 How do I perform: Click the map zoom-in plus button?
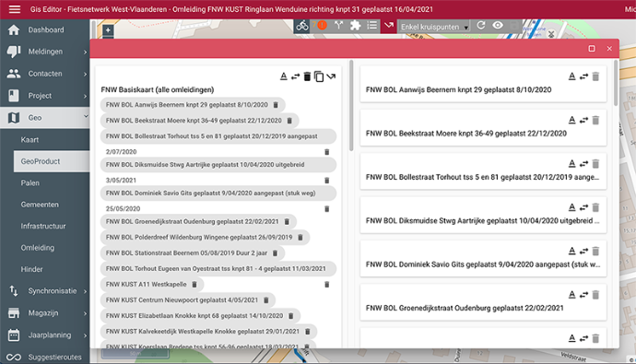(x=108, y=30)
